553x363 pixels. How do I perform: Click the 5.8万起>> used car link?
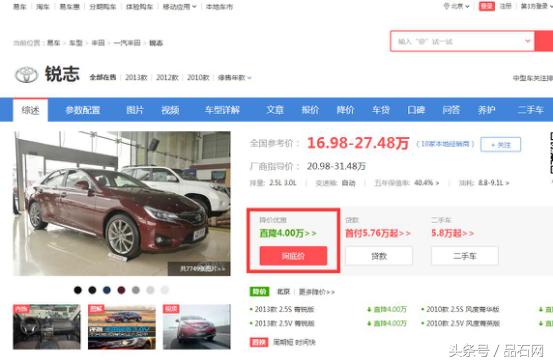coord(452,233)
